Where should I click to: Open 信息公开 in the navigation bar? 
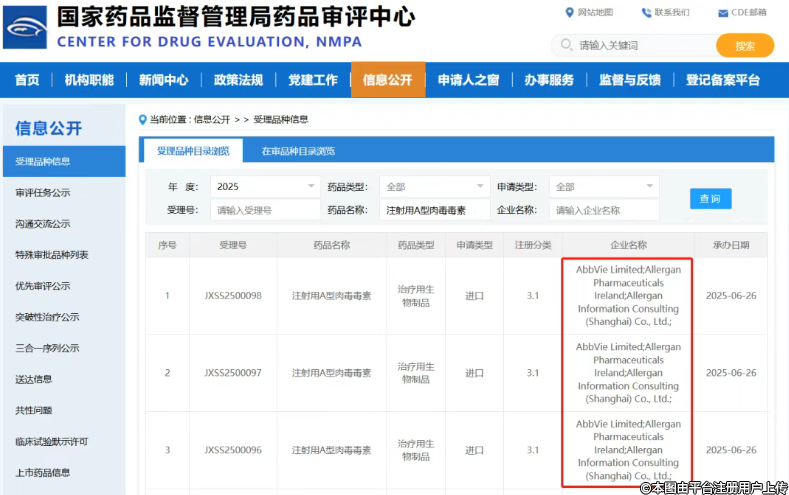click(x=387, y=80)
